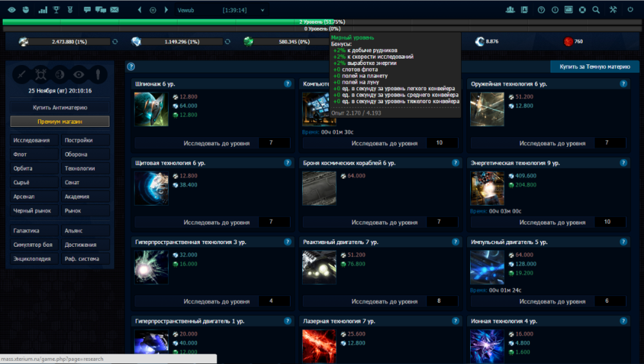Image resolution: width=644 pixels, height=364 pixels.
Task: Click the Реактивный двигатель thumbnail image
Action: click(x=319, y=267)
